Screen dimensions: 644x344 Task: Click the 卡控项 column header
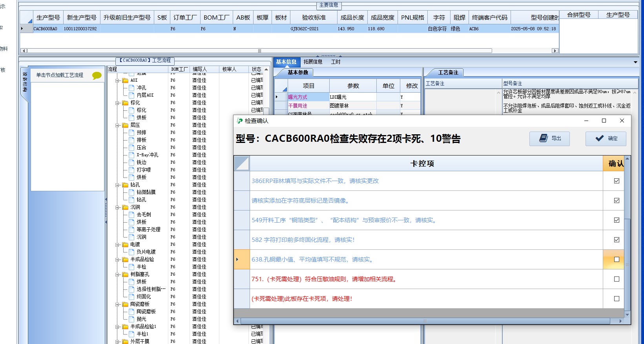426,163
